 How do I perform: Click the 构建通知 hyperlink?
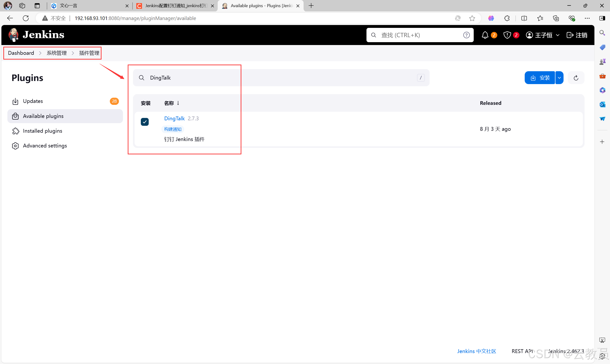click(173, 129)
